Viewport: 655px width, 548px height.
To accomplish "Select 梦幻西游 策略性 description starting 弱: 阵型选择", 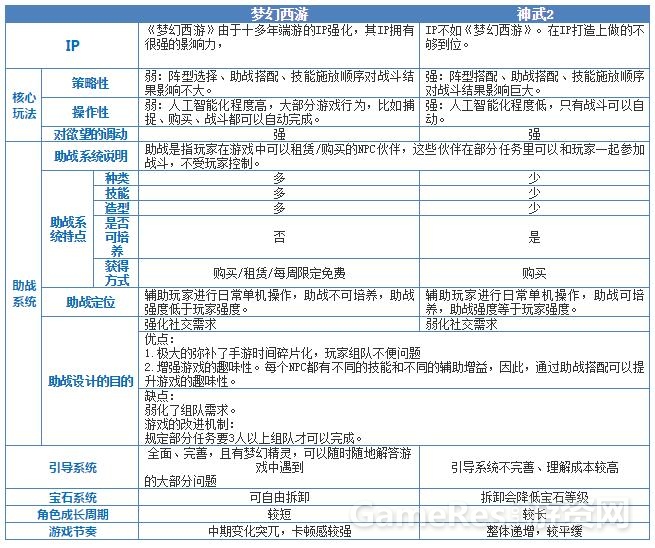I will (x=279, y=83).
